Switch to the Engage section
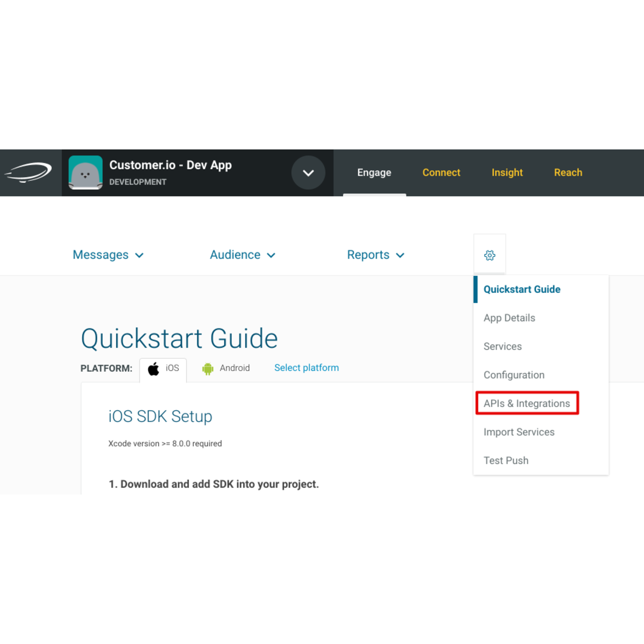The width and height of the screenshot is (644, 644). pos(374,173)
